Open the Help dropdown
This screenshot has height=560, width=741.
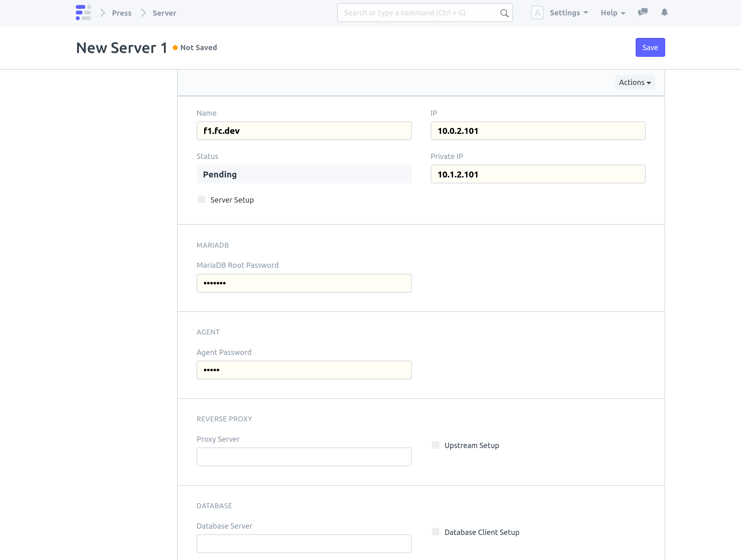pos(612,13)
